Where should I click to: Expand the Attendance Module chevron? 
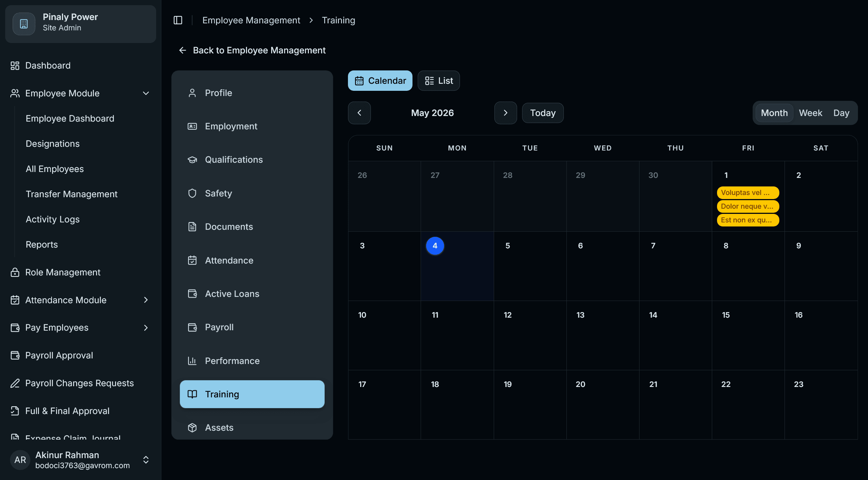tap(146, 300)
